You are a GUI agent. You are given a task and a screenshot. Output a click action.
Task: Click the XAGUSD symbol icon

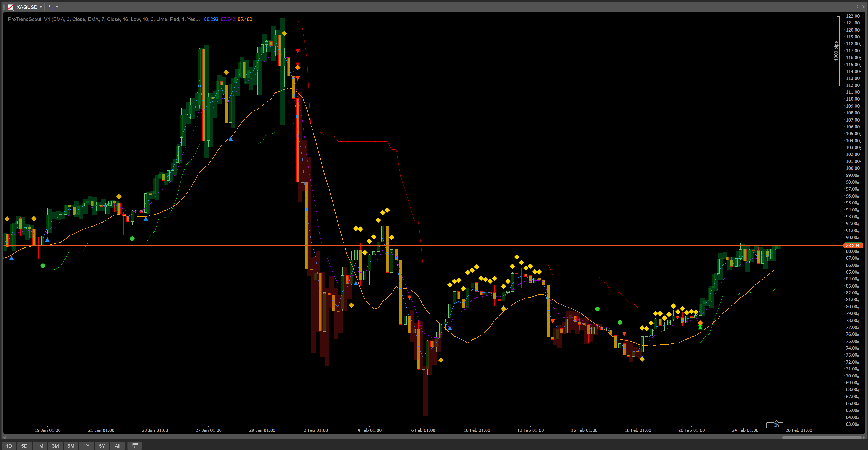coord(10,7)
